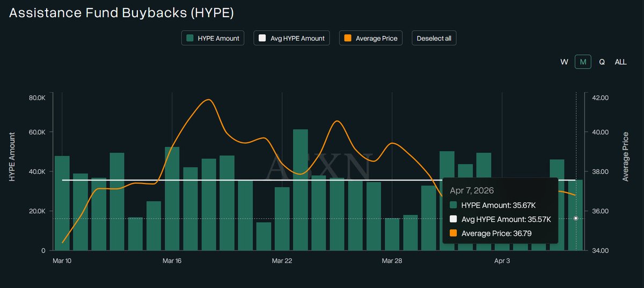This screenshot has width=644, height=288.
Task: Toggle the Avg HYPE Amount series
Action: [292, 38]
